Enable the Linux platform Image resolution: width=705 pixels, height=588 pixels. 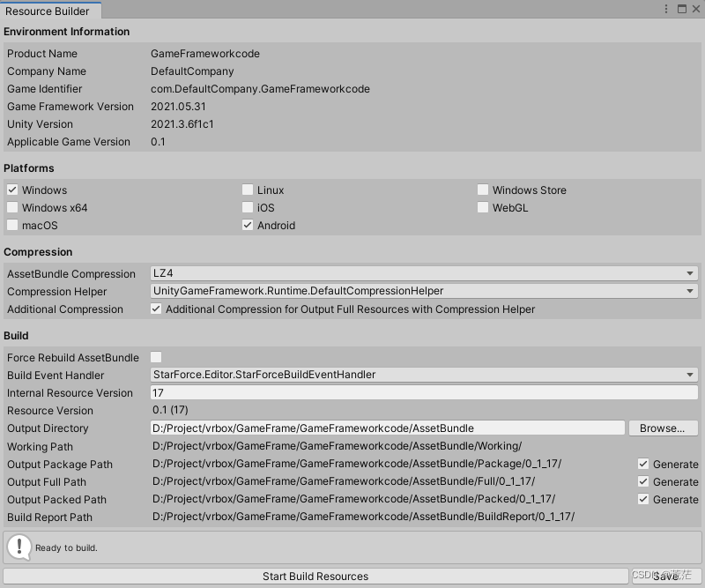[x=248, y=190]
